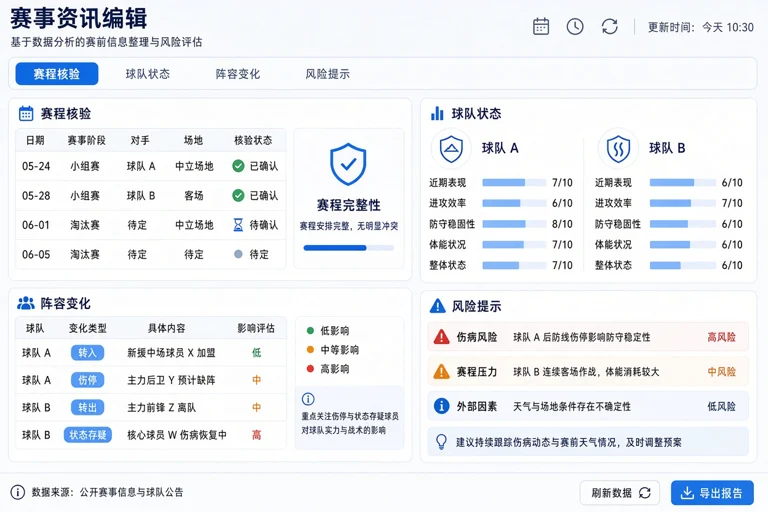The width and height of the screenshot is (768, 512).
Task: Click the 赛程完整性 shield checkmark icon
Action: (x=348, y=164)
